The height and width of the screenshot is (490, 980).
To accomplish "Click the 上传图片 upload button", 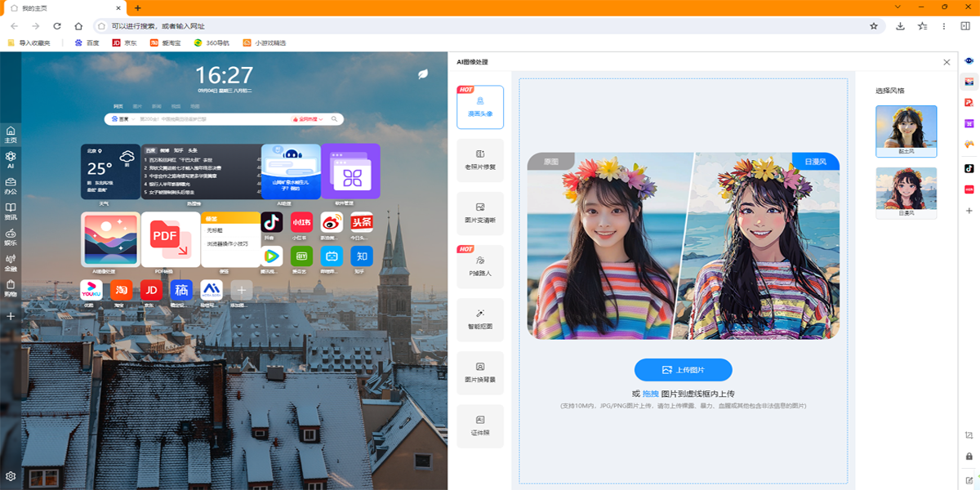I will [x=683, y=370].
